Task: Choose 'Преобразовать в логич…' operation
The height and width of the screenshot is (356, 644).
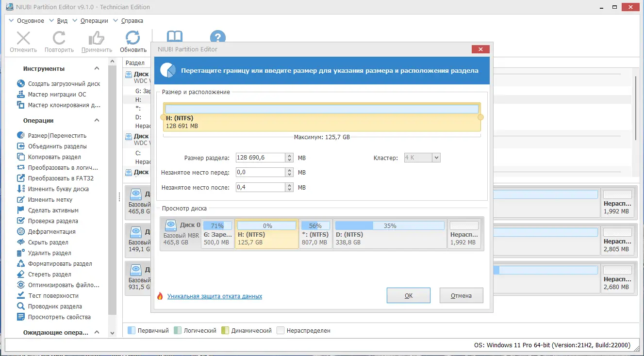Action: 57,168
